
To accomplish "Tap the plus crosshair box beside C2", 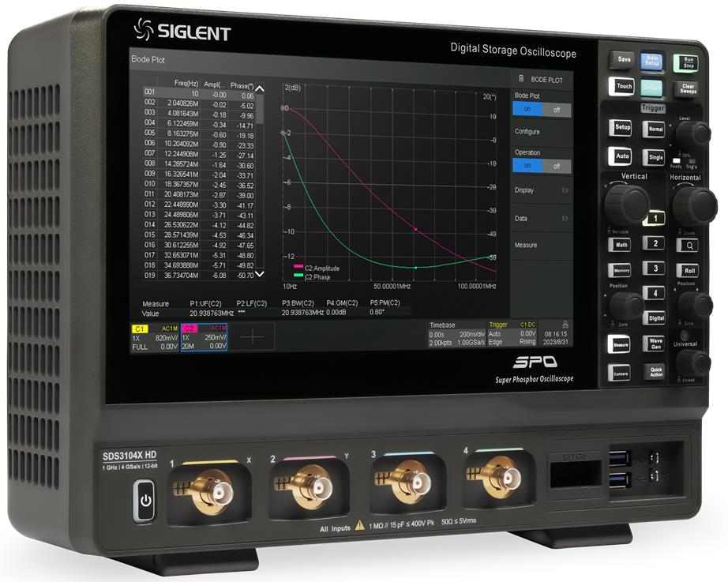I will (x=253, y=336).
